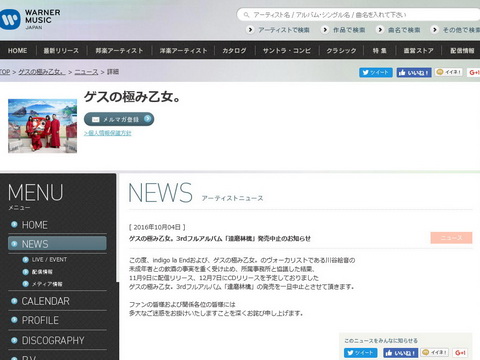Click the Warner Music Japan logo
Screen dimensions: 480x360
(30, 19)
